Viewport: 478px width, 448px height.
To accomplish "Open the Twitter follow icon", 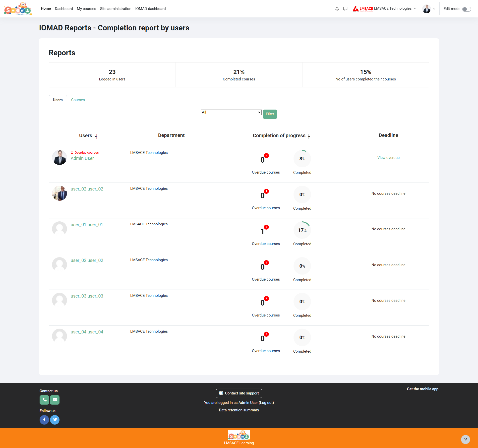I will click(55, 420).
